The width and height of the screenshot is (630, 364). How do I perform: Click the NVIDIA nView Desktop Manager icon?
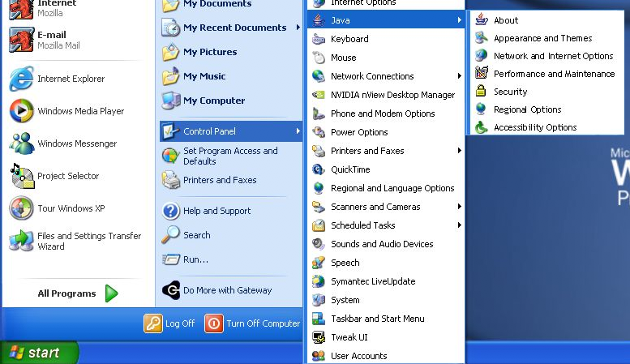[319, 95]
